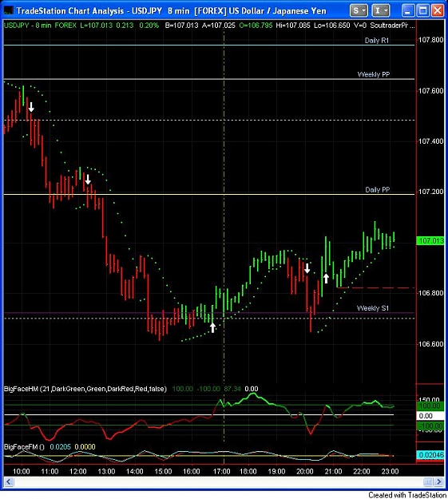Click the 20:00 time axis label
This screenshot has height=499, width=448.
coord(305,471)
